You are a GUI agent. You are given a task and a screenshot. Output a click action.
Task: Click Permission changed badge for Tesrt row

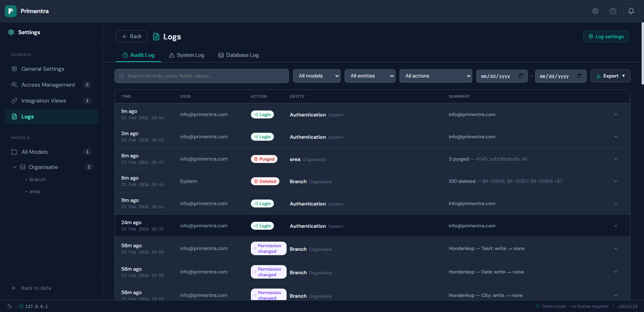pyautogui.click(x=269, y=248)
